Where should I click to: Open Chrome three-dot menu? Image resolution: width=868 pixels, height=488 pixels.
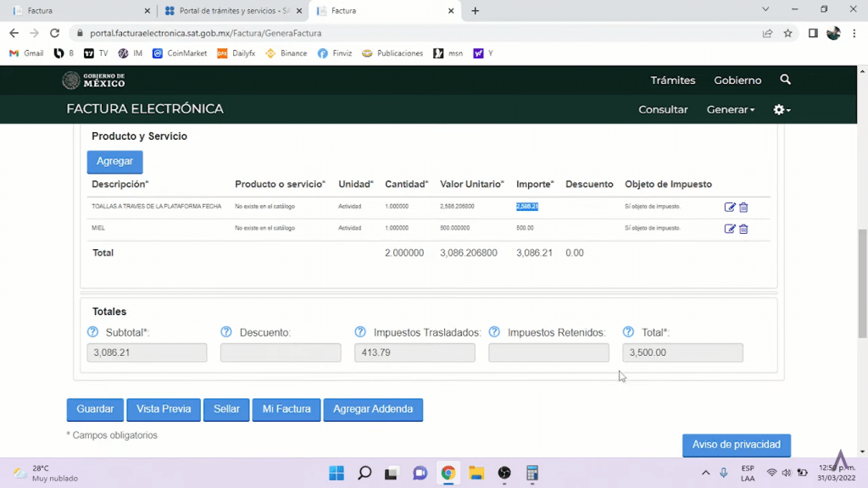click(854, 33)
